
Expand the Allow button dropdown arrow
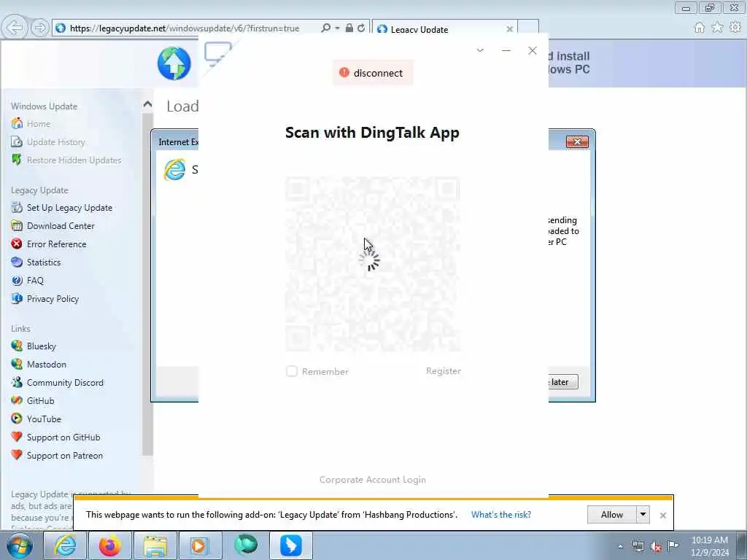point(643,515)
